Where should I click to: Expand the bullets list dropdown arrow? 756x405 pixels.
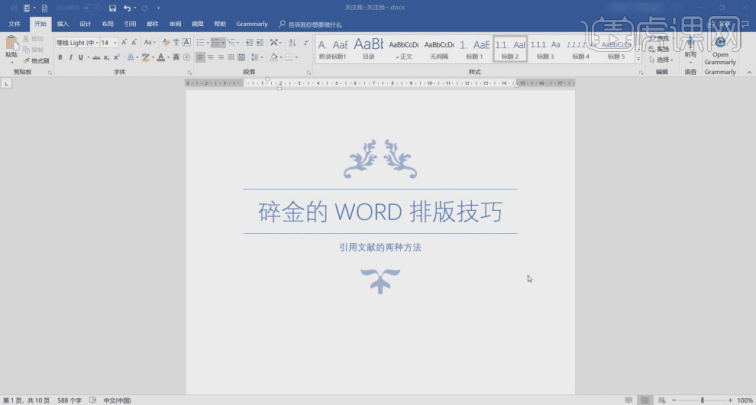tap(208, 42)
